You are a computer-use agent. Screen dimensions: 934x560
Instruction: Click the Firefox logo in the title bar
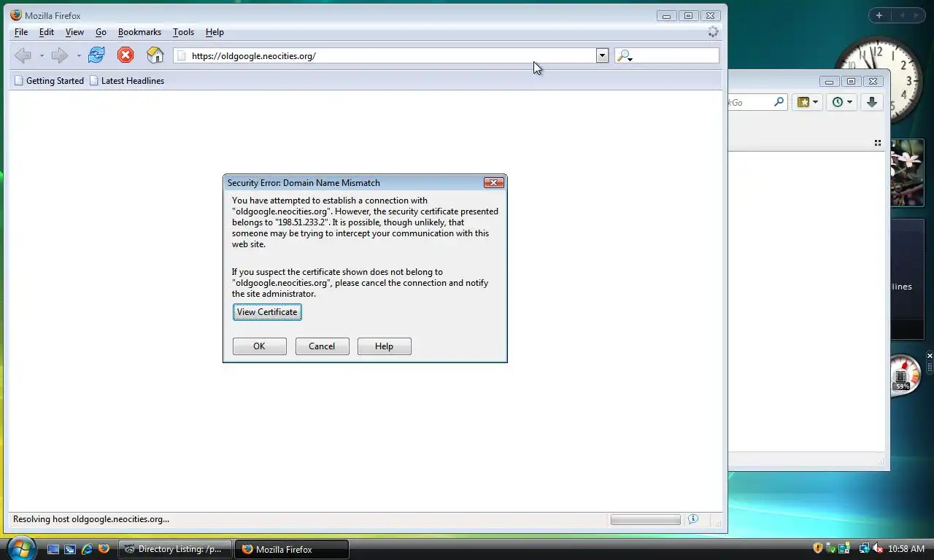pos(16,15)
